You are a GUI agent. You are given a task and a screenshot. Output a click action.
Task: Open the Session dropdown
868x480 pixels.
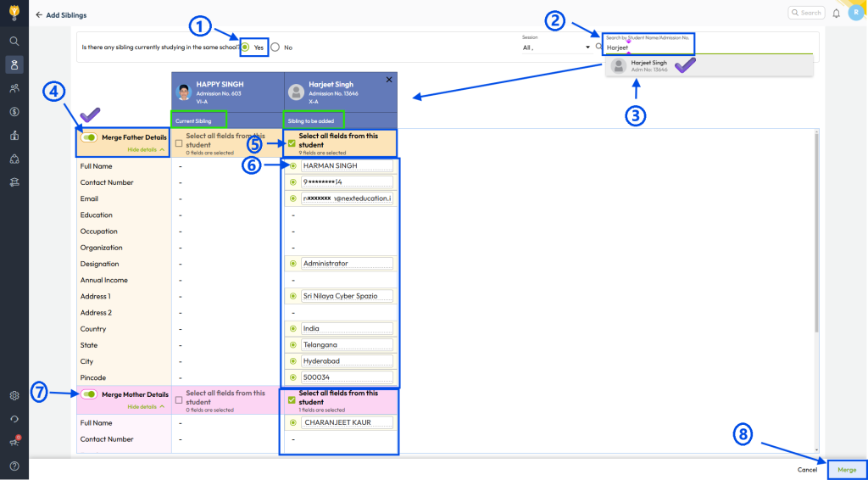coord(556,47)
